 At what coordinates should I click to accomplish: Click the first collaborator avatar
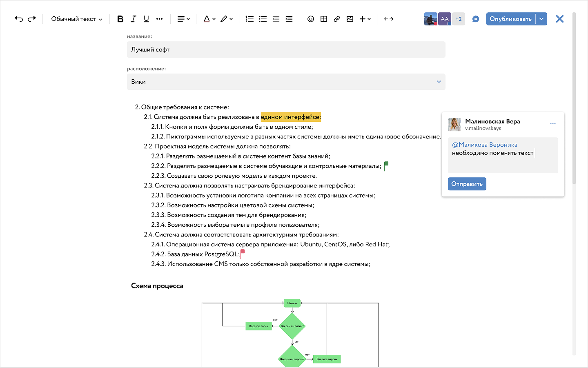431,19
